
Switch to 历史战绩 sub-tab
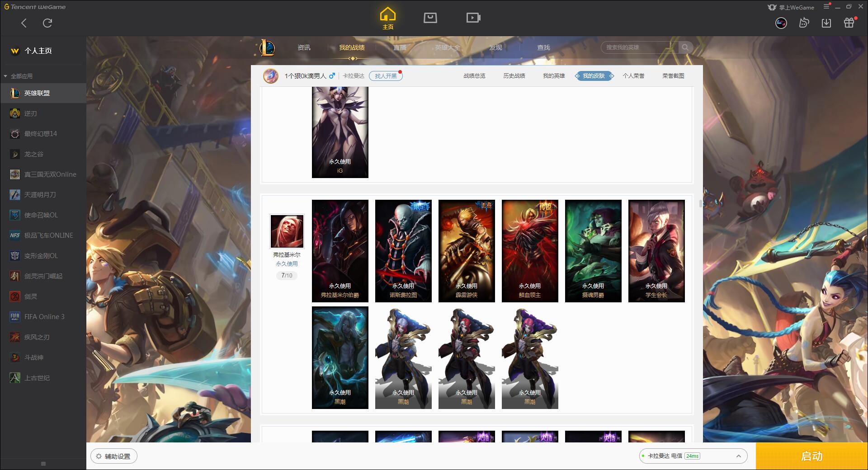[x=514, y=76]
